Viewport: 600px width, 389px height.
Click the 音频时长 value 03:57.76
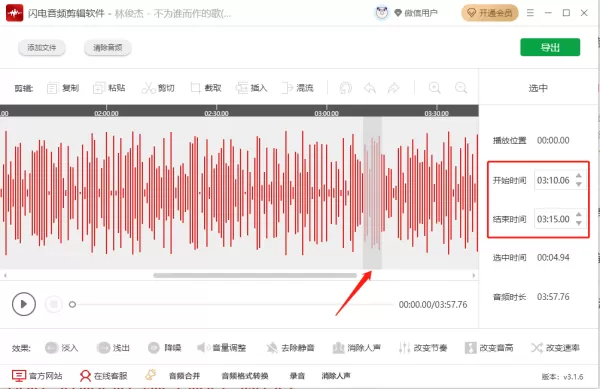553,297
